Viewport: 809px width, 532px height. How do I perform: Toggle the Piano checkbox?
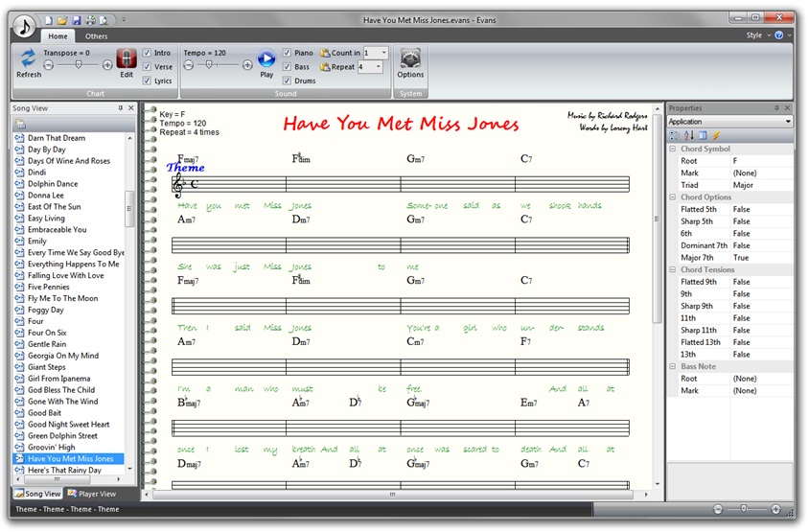(x=287, y=53)
